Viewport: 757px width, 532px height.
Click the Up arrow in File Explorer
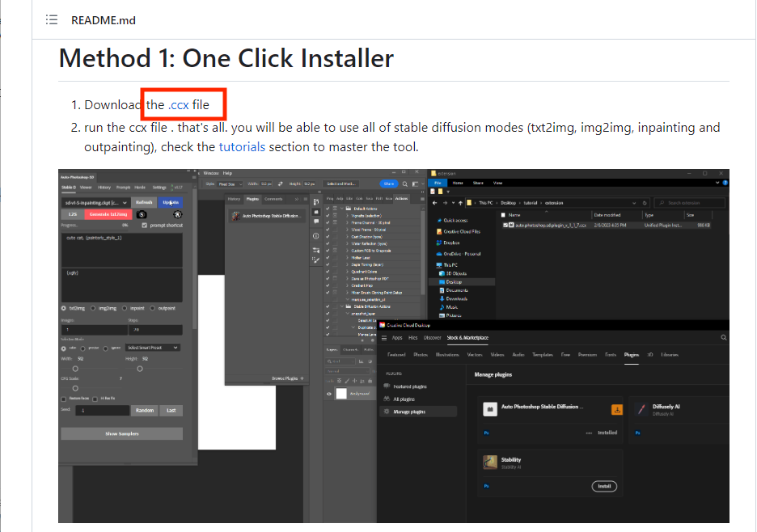tap(460, 203)
